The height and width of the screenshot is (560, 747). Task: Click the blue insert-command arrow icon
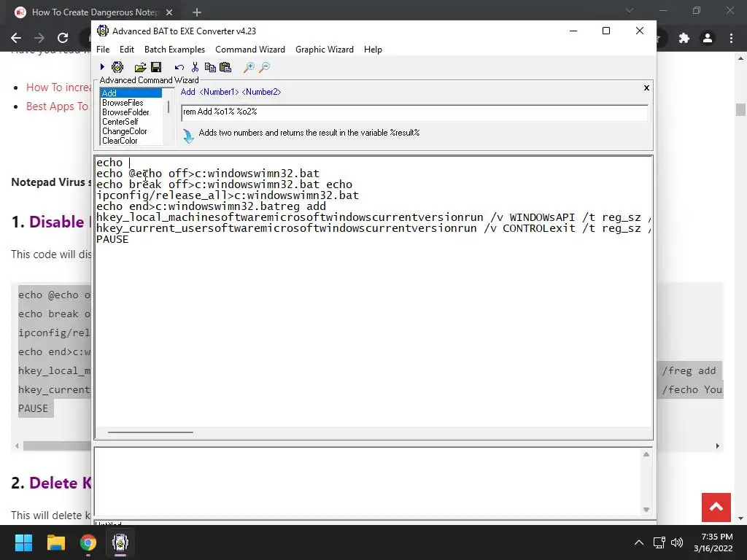click(x=188, y=136)
